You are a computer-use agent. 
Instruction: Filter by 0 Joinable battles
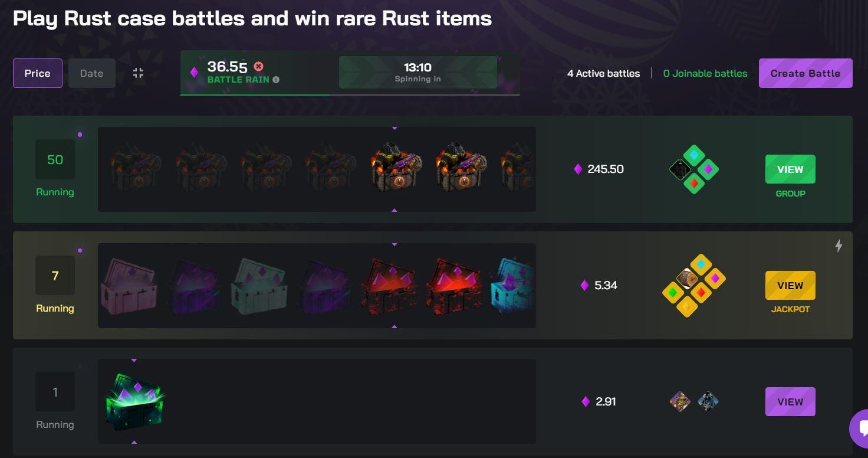[705, 73]
